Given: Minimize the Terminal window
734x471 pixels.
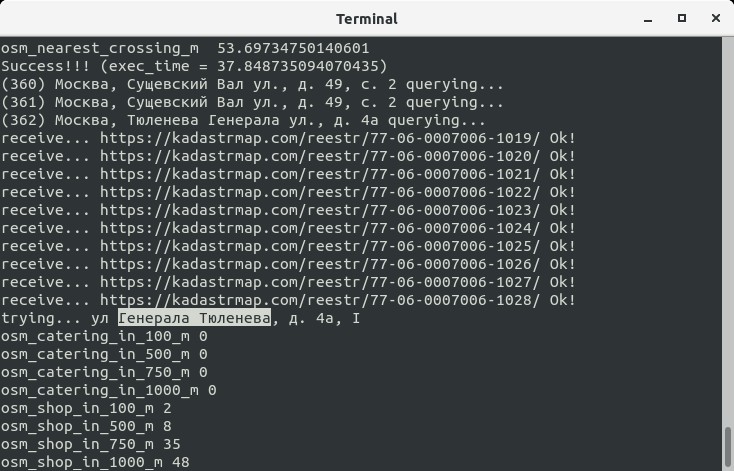Looking at the screenshot, I should [654, 18].
